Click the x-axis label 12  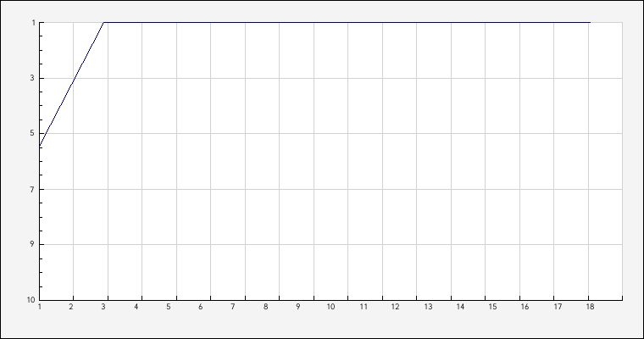(395, 307)
